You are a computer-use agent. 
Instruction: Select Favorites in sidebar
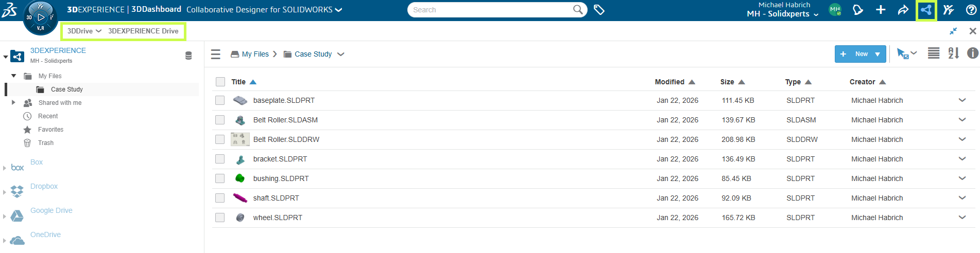click(x=50, y=130)
